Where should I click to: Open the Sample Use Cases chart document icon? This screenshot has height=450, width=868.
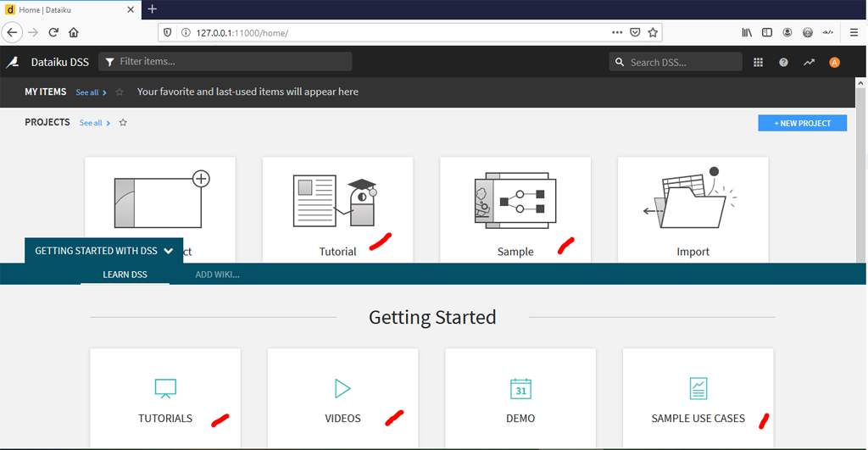click(x=698, y=389)
